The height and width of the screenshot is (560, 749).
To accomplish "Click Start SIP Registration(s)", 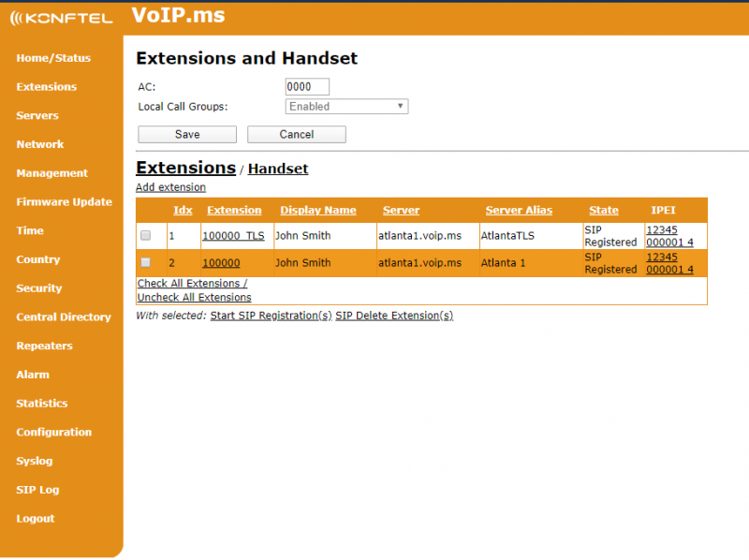I will click(x=271, y=316).
